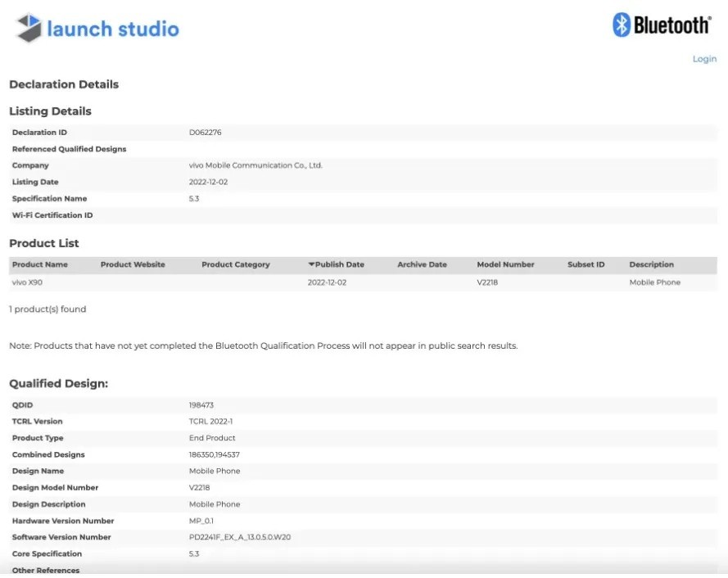The width and height of the screenshot is (728, 578).
Task: Select Design Model Number value V2218
Action: coord(200,487)
